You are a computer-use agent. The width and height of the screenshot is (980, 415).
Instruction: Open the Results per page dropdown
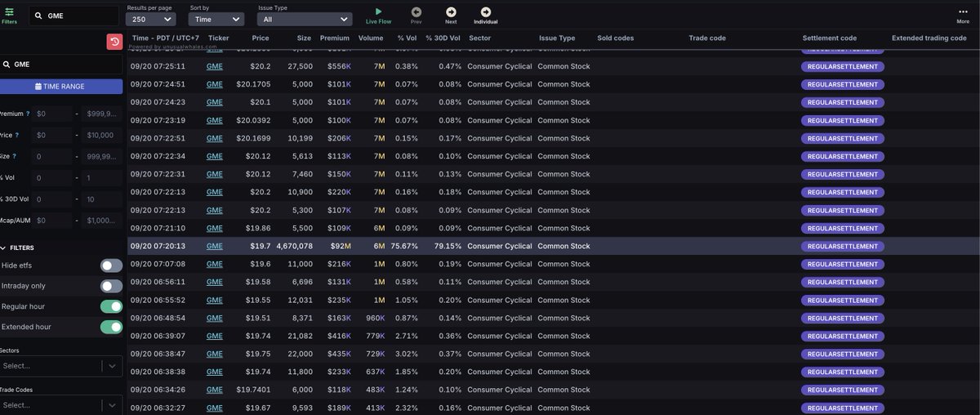click(x=151, y=19)
